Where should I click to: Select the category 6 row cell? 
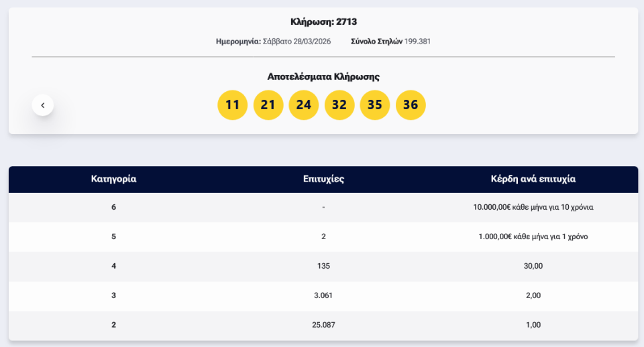[x=113, y=208]
